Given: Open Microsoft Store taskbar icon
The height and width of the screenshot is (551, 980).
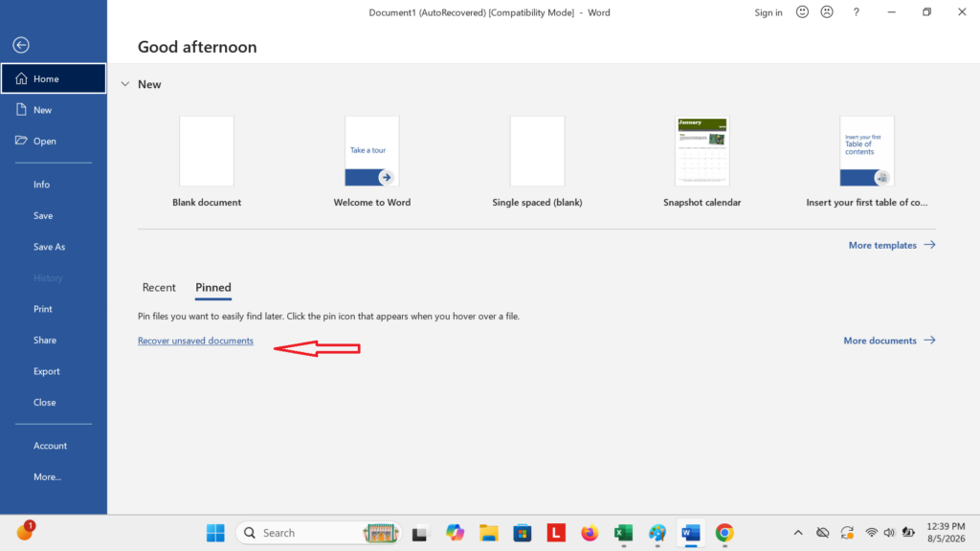Looking at the screenshot, I should (523, 533).
